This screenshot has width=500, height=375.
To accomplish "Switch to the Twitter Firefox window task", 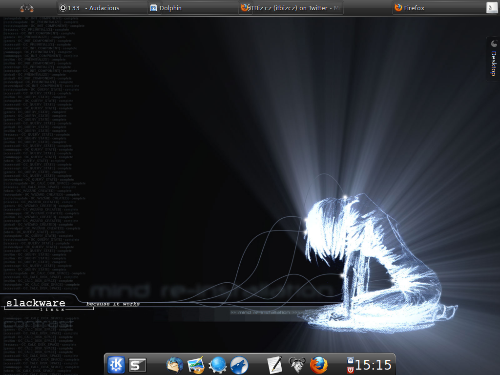I will (x=291, y=8).
